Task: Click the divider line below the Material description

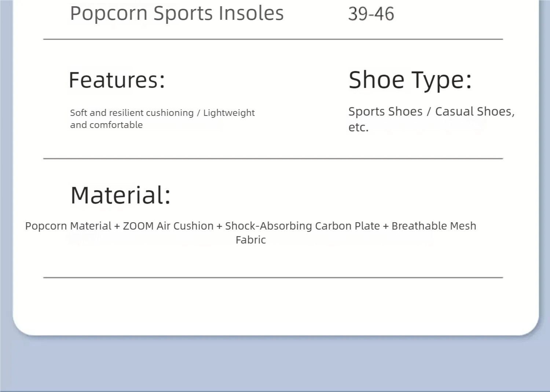Action: tap(273, 278)
